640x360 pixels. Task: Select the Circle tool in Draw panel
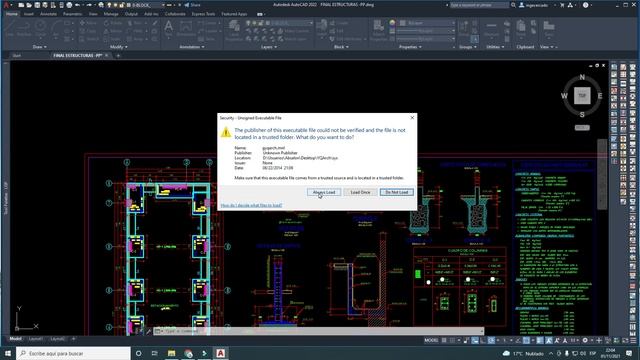(40, 28)
